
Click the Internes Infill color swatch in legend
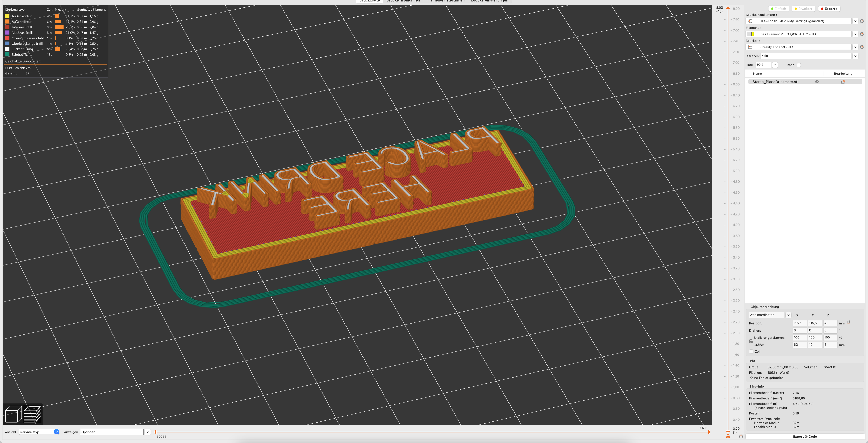[7, 27]
